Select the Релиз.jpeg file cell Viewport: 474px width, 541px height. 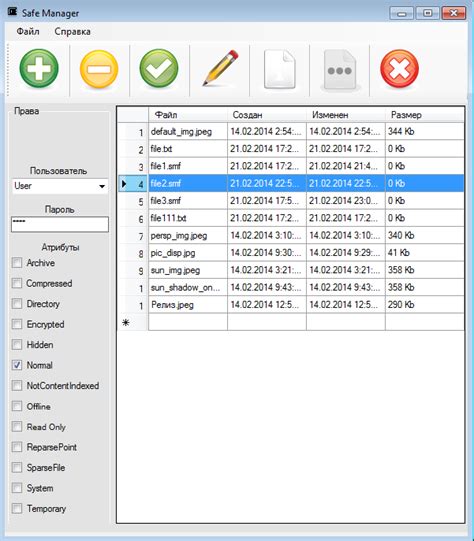tap(188, 305)
